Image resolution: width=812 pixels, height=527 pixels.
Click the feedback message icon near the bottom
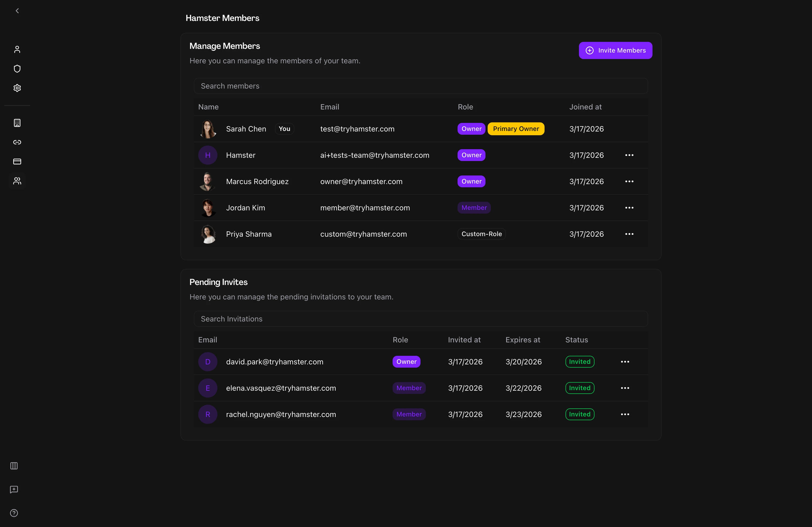click(14, 489)
